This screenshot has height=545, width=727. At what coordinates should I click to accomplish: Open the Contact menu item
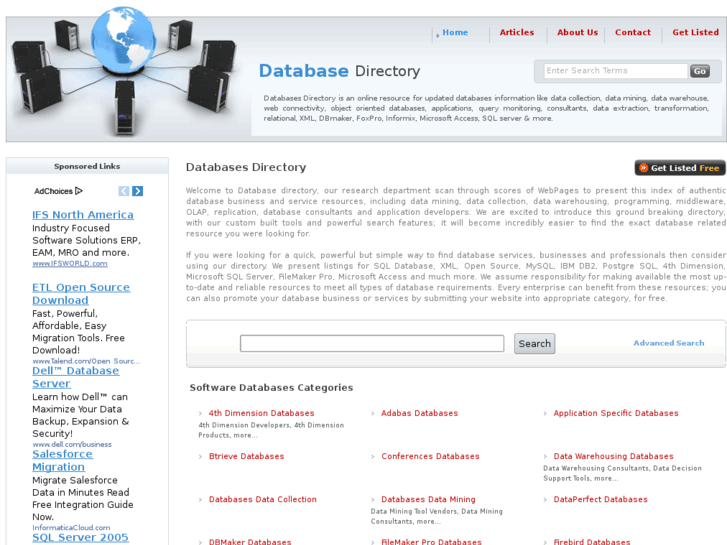click(x=633, y=32)
